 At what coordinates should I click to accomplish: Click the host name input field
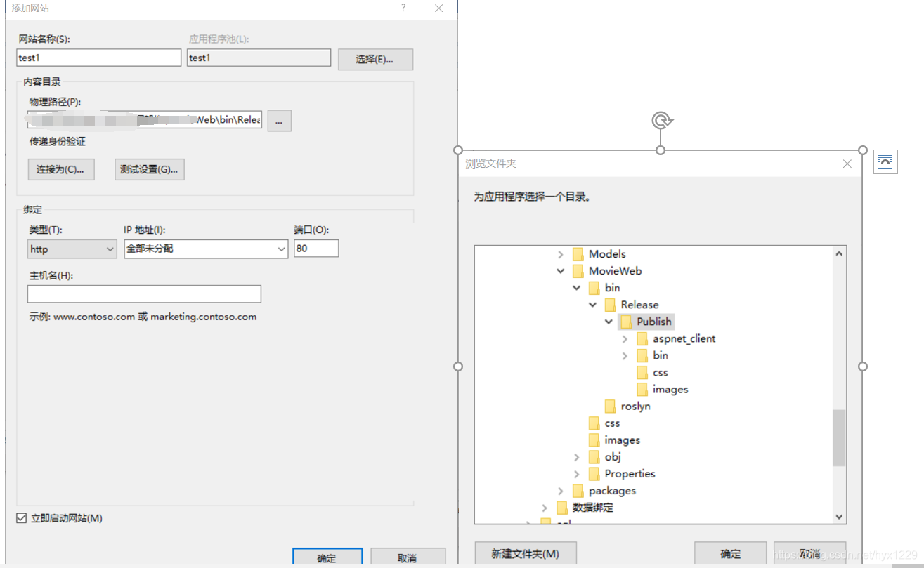click(x=144, y=293)
